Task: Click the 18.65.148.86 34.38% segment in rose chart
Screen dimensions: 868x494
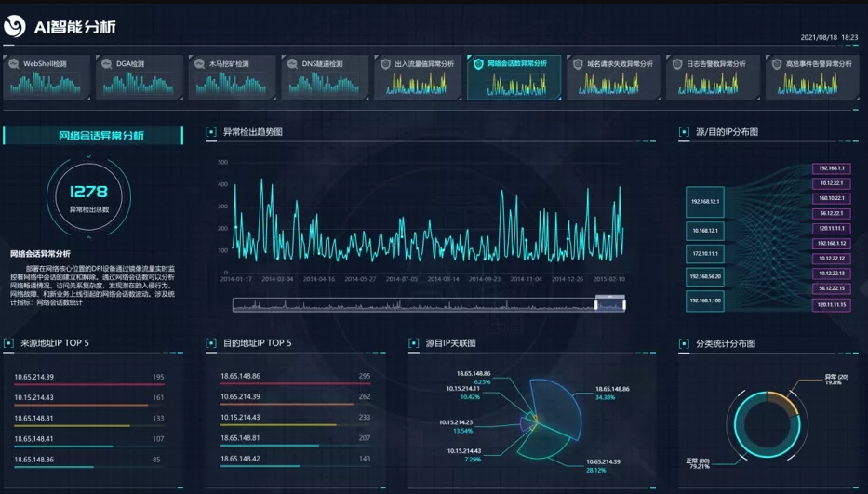Action: 558,400
